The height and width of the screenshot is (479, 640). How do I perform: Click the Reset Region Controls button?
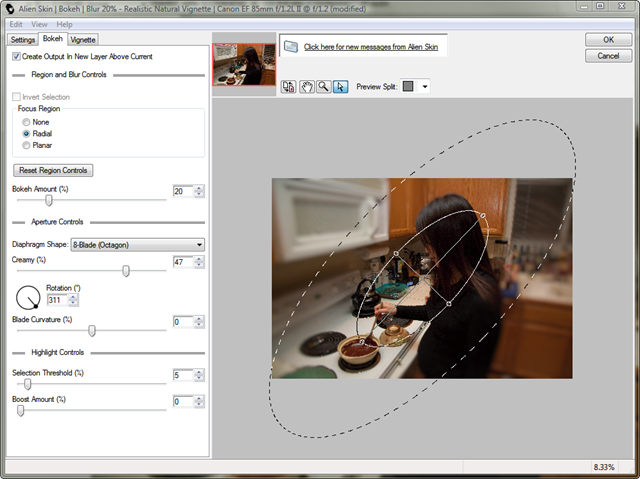[x=54, y=170]
